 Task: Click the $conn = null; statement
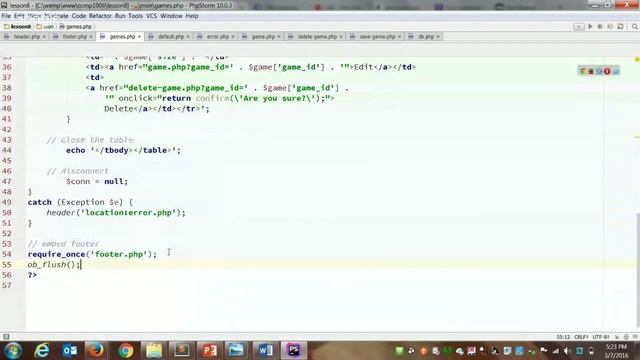(x=97, y=182)
